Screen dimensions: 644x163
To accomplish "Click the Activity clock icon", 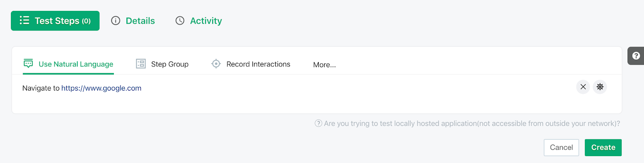I will 180,21.
